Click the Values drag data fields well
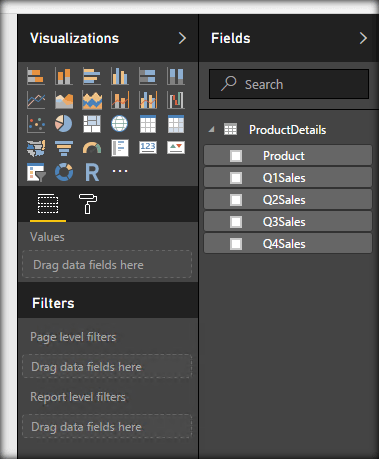This screenshot has width=379, height=459. [107, 264]
